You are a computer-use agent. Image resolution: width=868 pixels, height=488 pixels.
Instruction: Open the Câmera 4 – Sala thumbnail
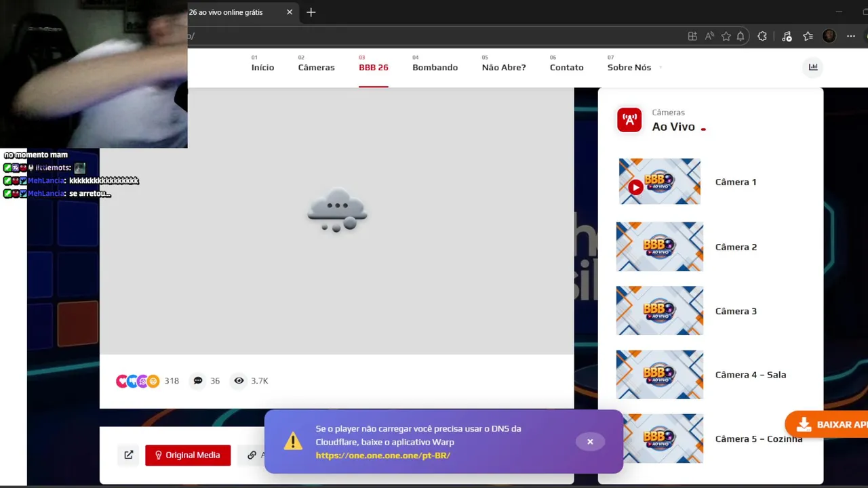click(x=660, y=374)
